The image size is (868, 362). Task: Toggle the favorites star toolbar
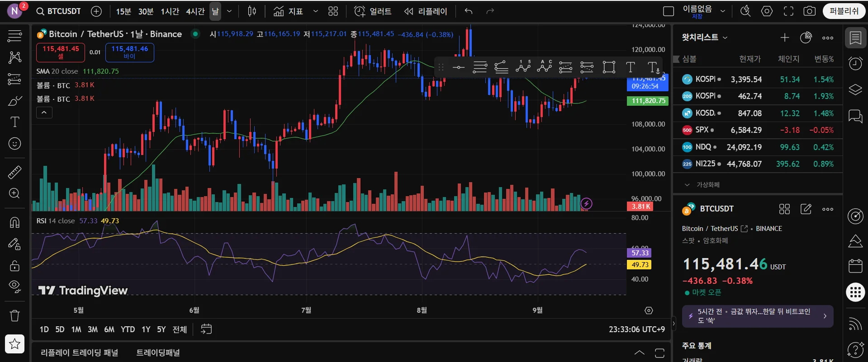tap(15, 344)
